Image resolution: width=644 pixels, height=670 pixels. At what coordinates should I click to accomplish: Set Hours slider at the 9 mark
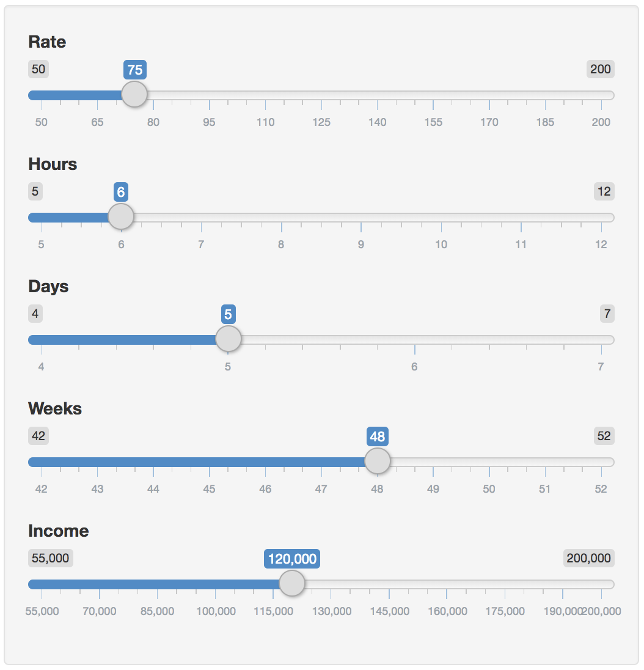tap(361, 218)
